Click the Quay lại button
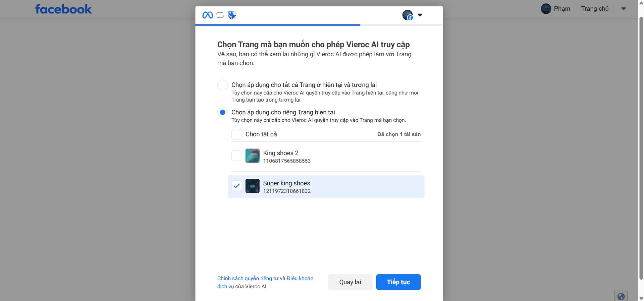The image size is (644, 301). (350, 282)
